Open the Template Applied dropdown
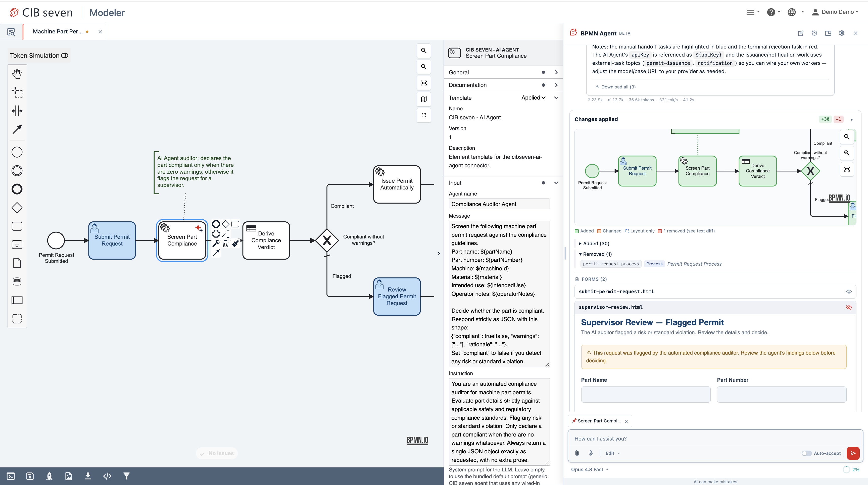 coord(533,98)
